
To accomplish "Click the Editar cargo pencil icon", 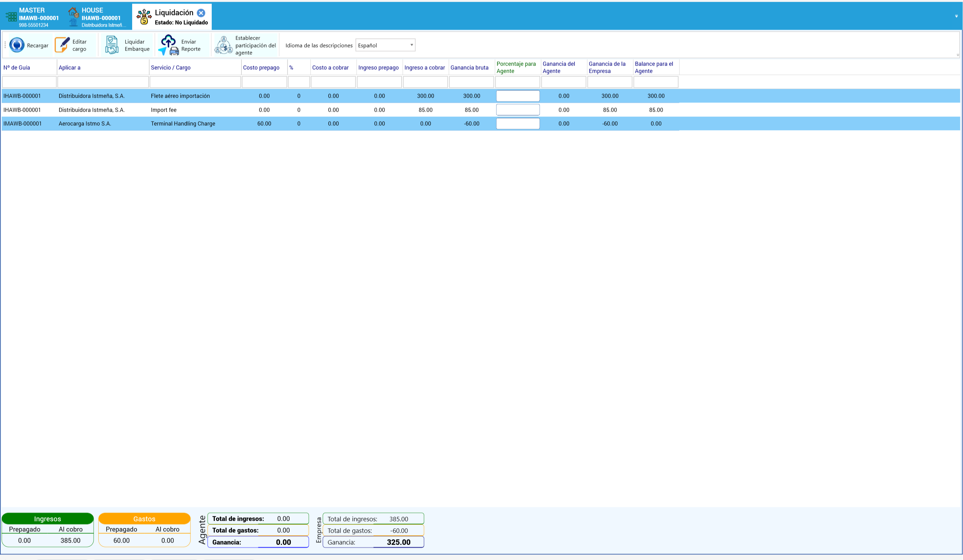I will coord(62,45).
